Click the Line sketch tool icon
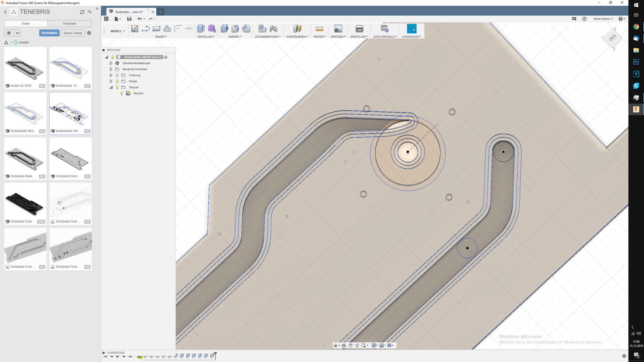The image size is (644, 362). coord(145,29)
